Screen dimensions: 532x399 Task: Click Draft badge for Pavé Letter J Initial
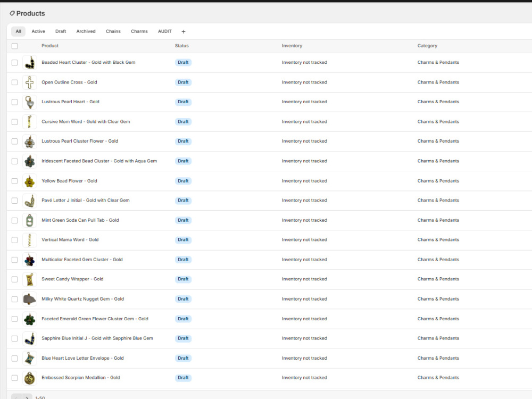pos(183,201)
